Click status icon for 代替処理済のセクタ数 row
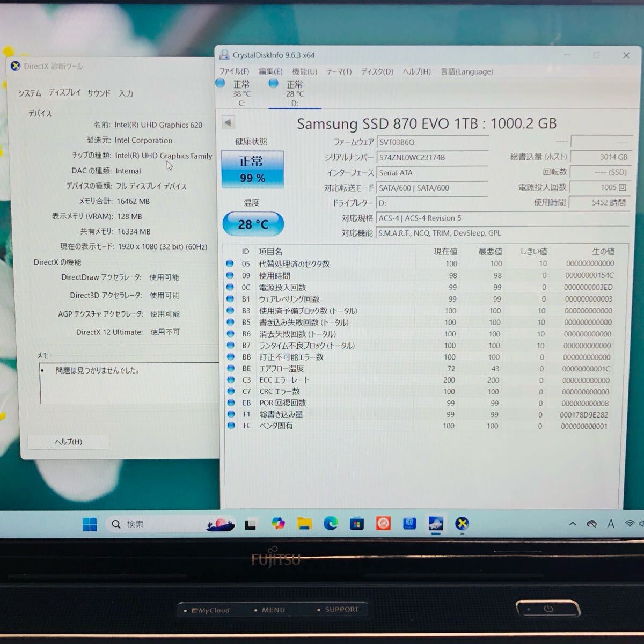This screenshot has height=644, width=644. [x=230, y=264]
